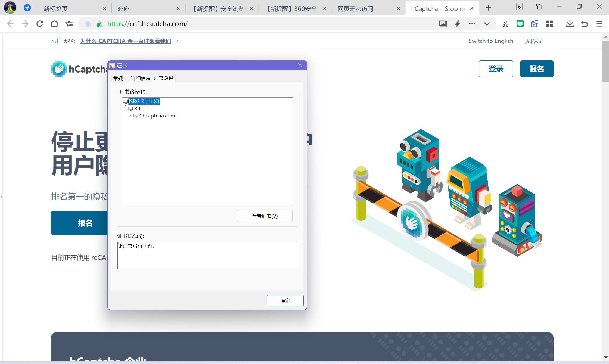This screenshot has height=364, width=609.
Task: Close the 必应 tab
Action: click(178, 8)
